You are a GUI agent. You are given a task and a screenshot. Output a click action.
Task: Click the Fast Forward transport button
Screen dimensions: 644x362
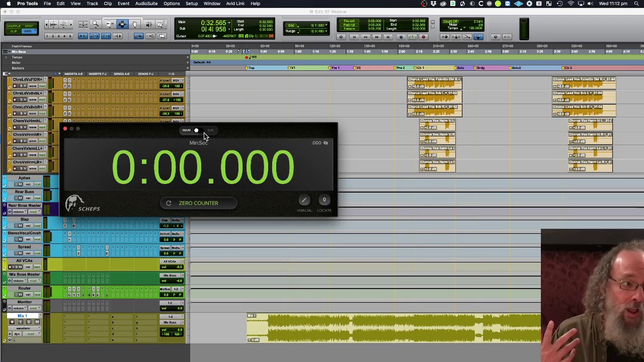[x=377, y=37]
